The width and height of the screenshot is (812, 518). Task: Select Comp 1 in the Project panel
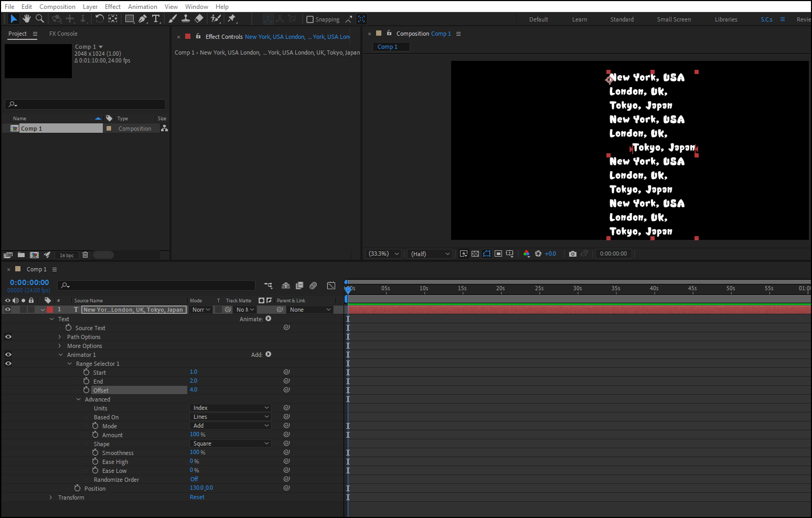(x=31, y=128)
